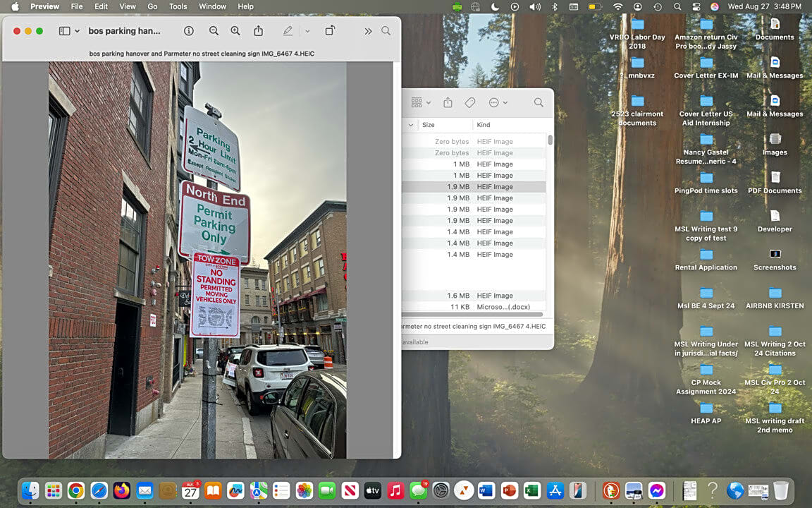
Task: Toggle Focus mode moon in menu bar
Action: pos(495,6)
